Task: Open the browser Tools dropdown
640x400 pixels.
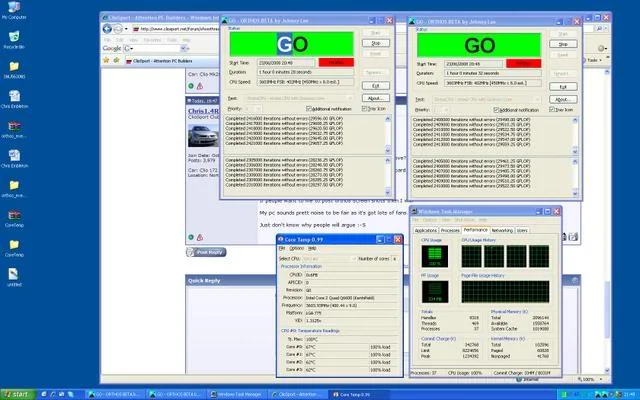Action: [594, 60]
